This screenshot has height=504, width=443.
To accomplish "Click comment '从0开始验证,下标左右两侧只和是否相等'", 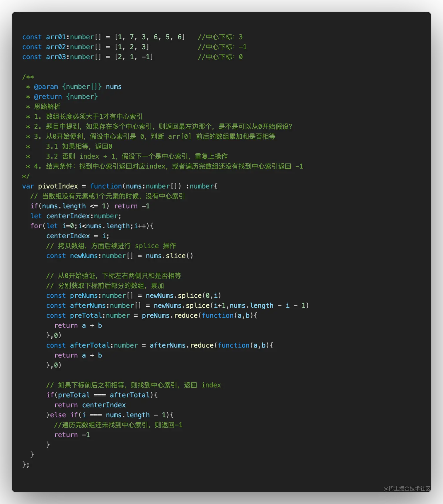I will [x=114, y=276].
